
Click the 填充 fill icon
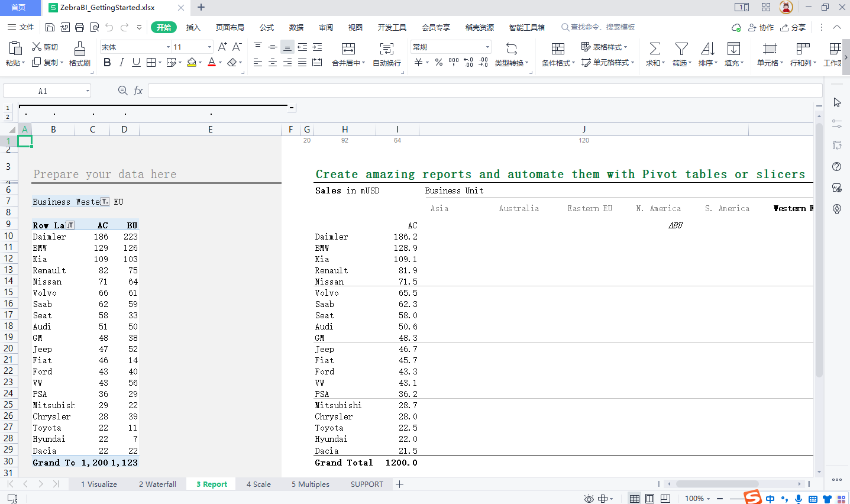point(733,49)
